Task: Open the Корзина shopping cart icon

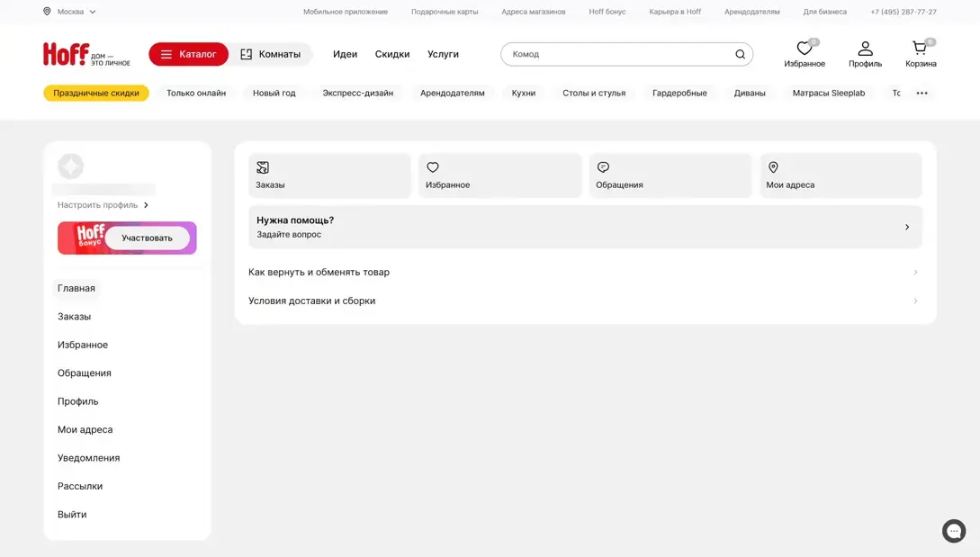Action: (920, 49)
